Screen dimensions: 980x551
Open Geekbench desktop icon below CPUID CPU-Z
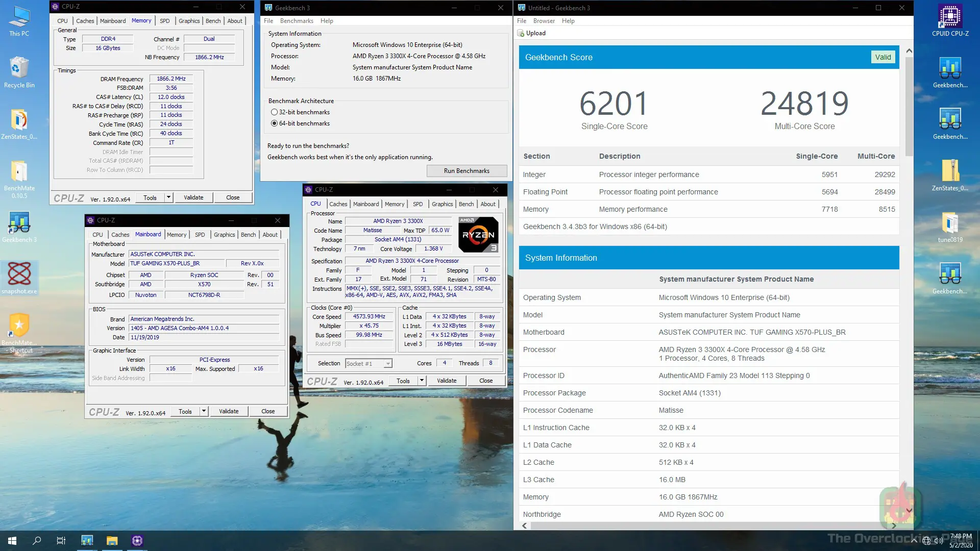tap(950, 72)
